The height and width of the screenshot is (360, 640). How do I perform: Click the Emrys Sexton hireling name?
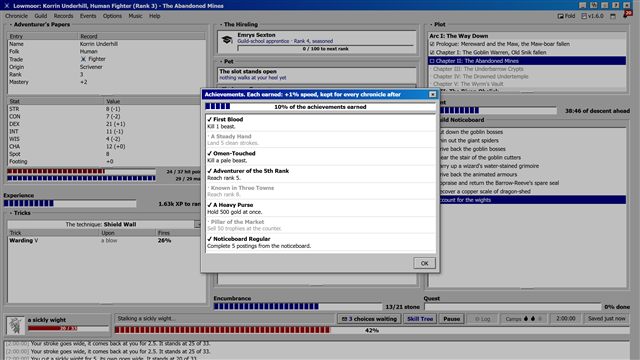click(x=256, y=35)
